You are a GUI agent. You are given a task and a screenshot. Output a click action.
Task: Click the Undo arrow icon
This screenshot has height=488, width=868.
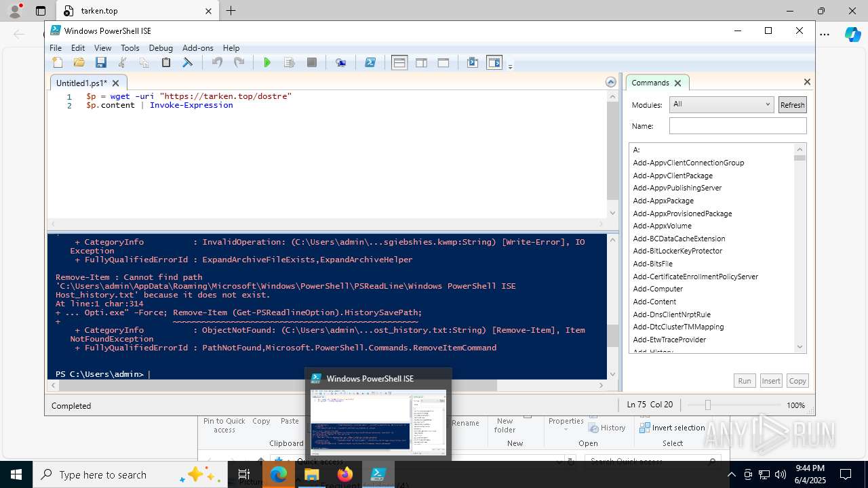(x=217, y=62)
